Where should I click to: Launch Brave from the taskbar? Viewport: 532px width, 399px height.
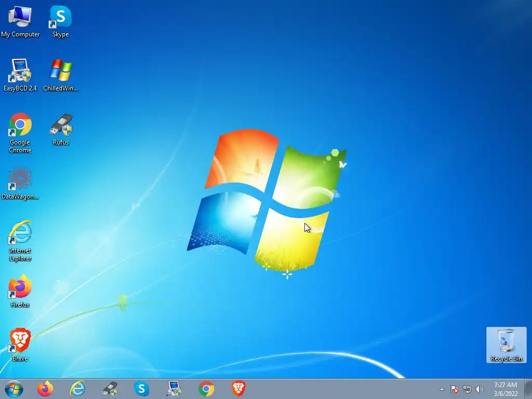pyautogui.click(x=238, y=389)
